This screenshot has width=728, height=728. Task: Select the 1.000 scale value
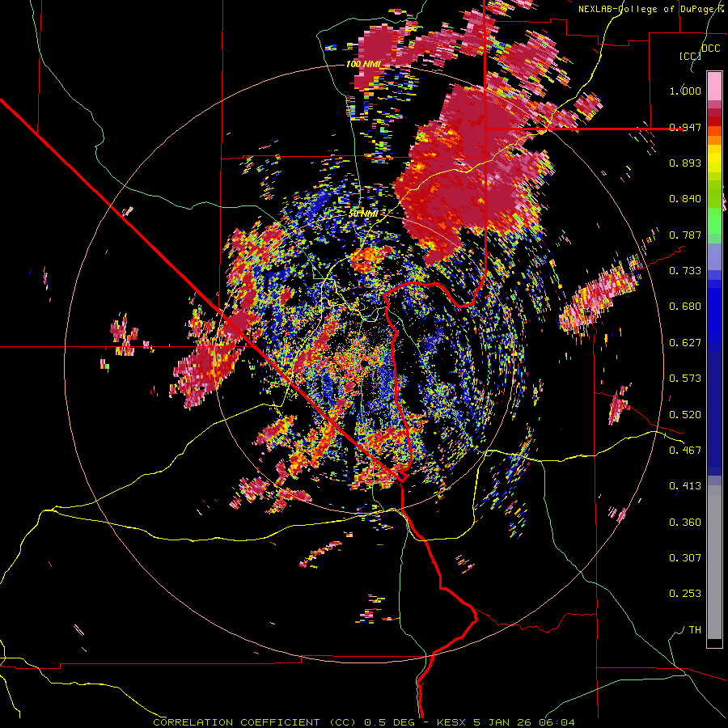click(x=685, y=91)
